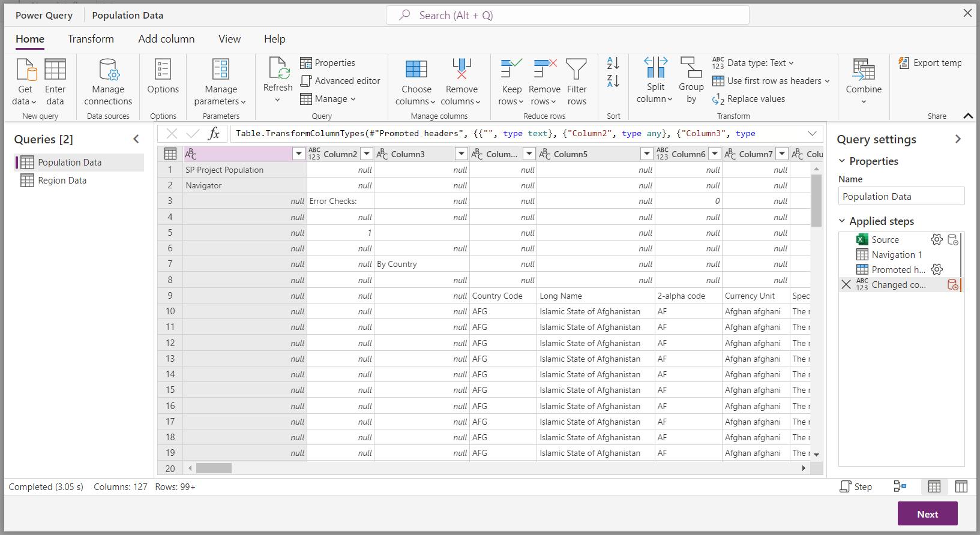Open Manage query dropdown

click(328, 99)
